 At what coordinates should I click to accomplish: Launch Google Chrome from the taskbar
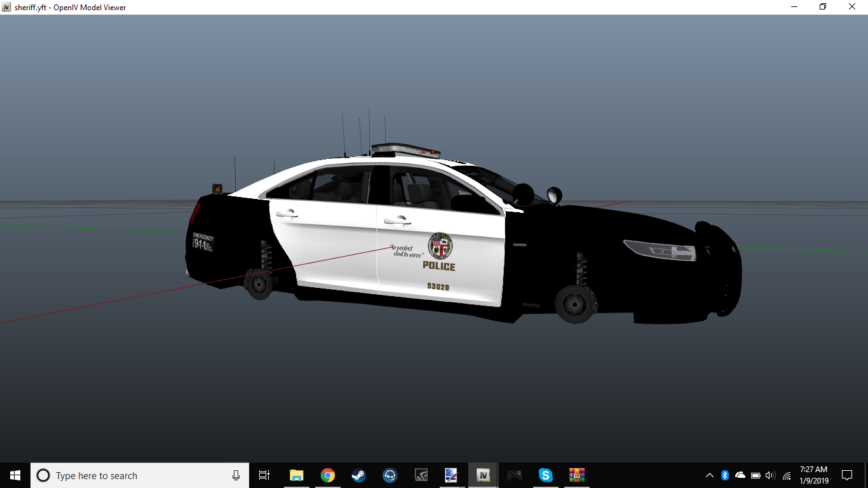(x=327, y=475)
